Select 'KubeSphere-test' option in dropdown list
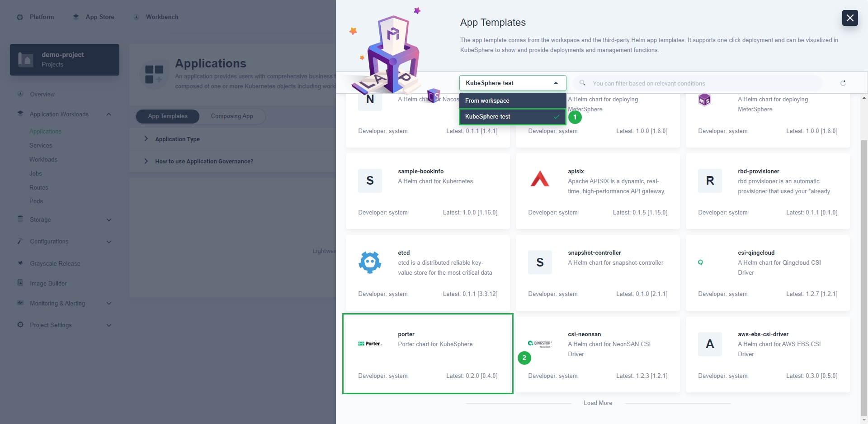Screen dimensions: 868x424 click(x=513, y=116)
